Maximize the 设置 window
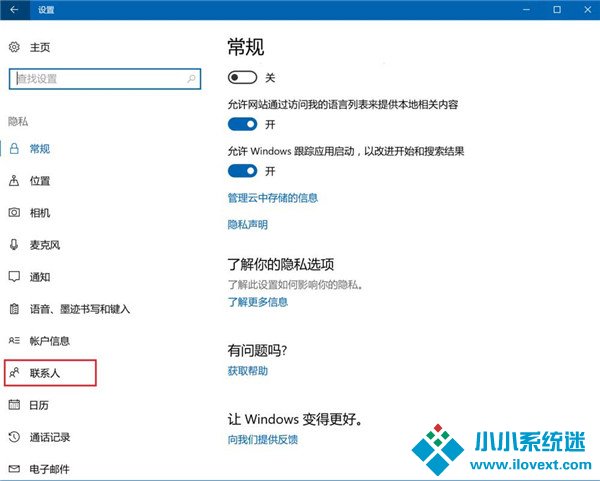 pyautogui.click(x=557, y=10)
